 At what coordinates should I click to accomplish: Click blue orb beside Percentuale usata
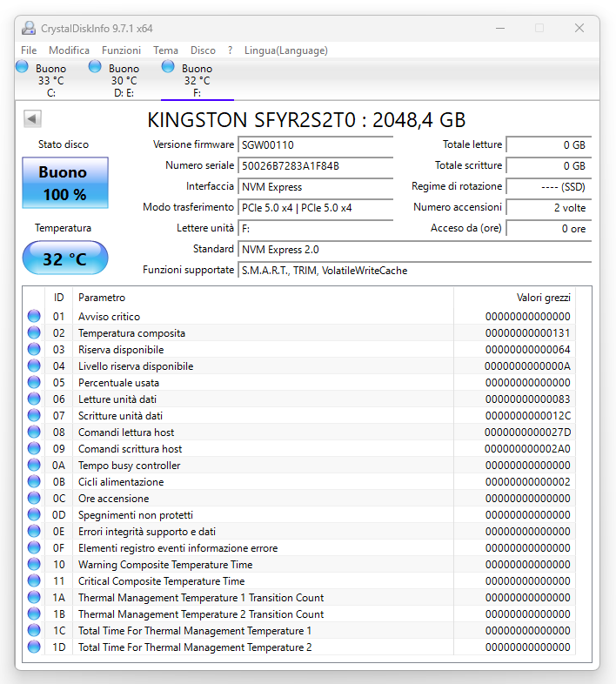pyautogui.click(x=34, y=382)
